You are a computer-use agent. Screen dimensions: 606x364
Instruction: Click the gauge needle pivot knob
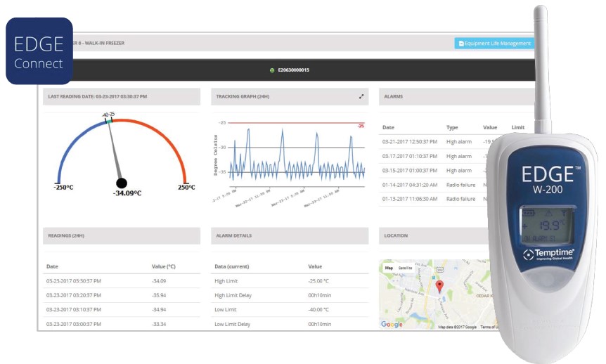(122, 183)
